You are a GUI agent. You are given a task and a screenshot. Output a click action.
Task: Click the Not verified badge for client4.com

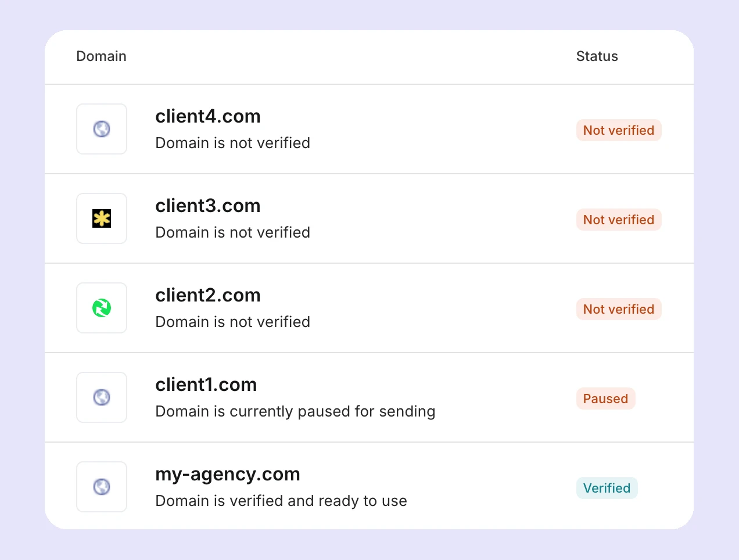click(619, 130)
